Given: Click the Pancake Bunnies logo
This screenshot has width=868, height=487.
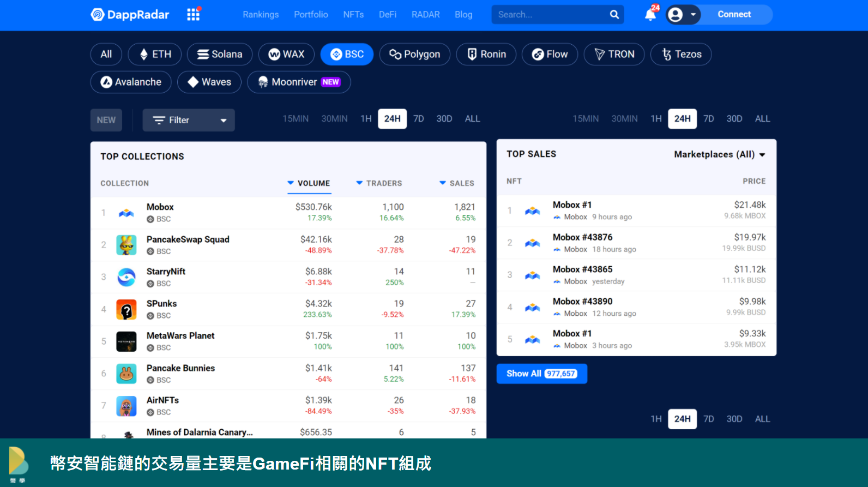Looking at the screenshot, I should point(126,374).
